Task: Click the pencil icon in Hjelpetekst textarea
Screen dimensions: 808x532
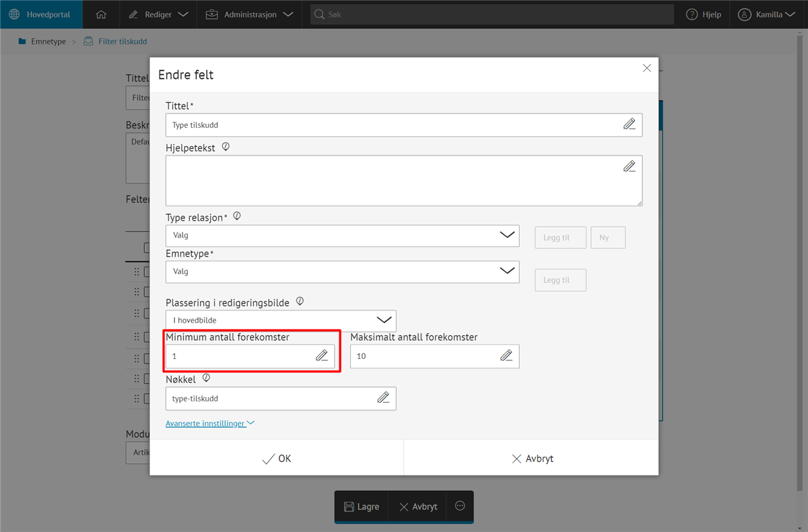Action: 629,166
